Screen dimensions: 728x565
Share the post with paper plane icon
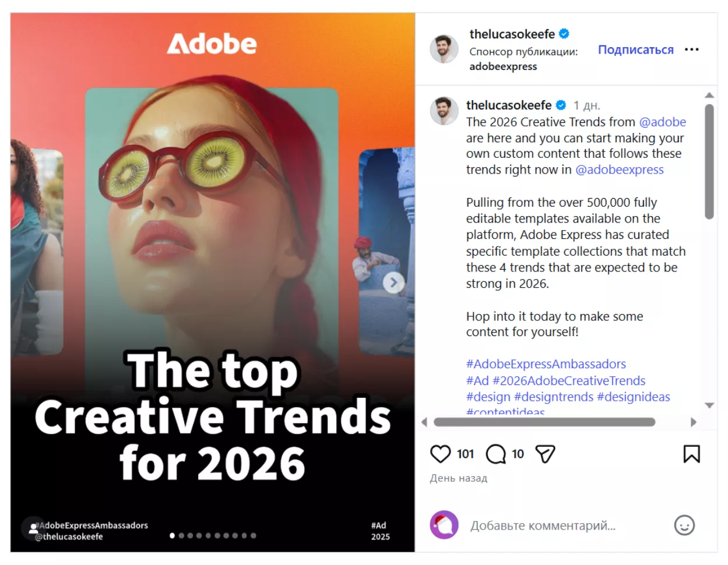coord(545,454)
